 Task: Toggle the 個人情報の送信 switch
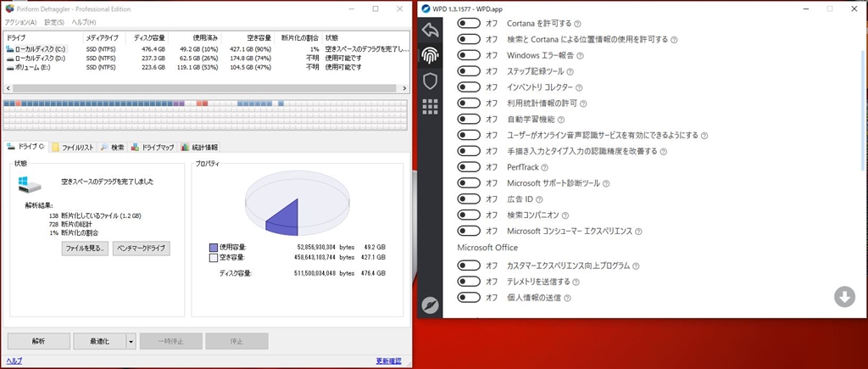469,298
